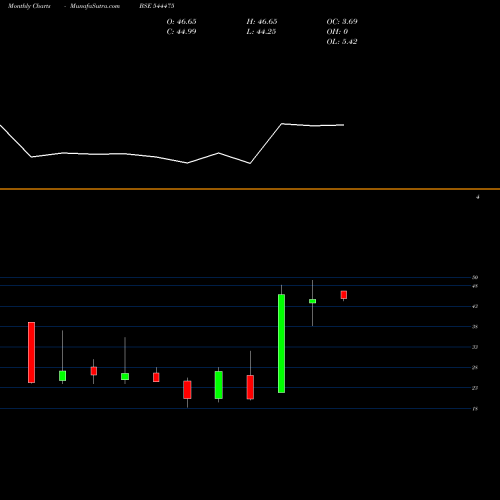500x500 pixels.
Task: Select the high value "H: 46.65"
Action: pos(262,22)
